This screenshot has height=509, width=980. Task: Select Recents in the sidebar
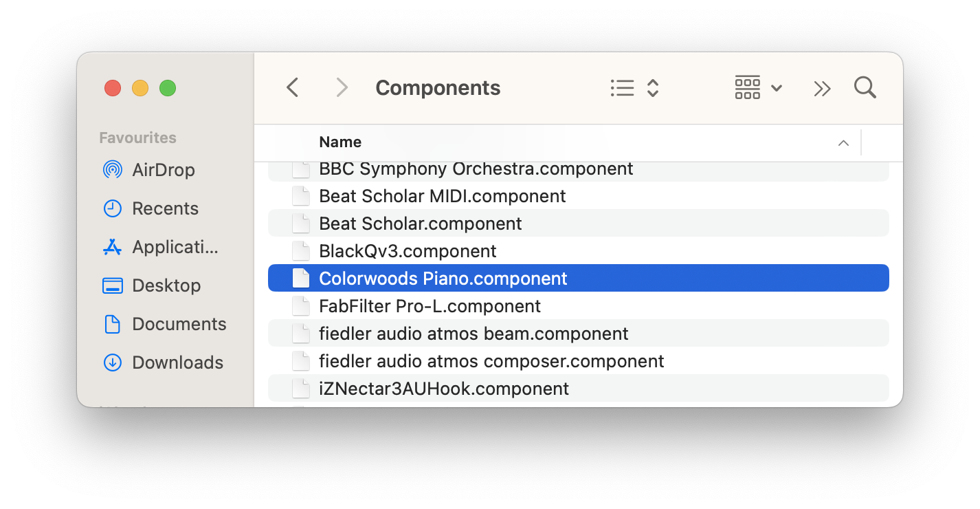(165, 208)
